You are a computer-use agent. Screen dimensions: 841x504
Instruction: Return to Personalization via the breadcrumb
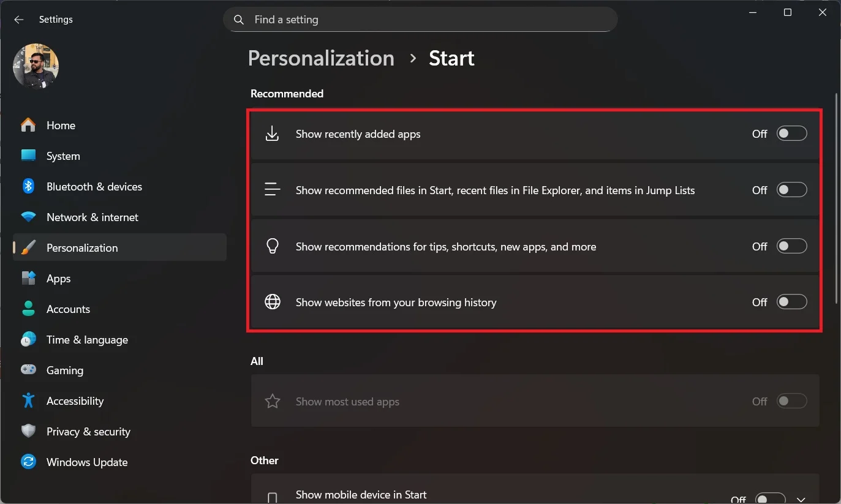[321, 58]
